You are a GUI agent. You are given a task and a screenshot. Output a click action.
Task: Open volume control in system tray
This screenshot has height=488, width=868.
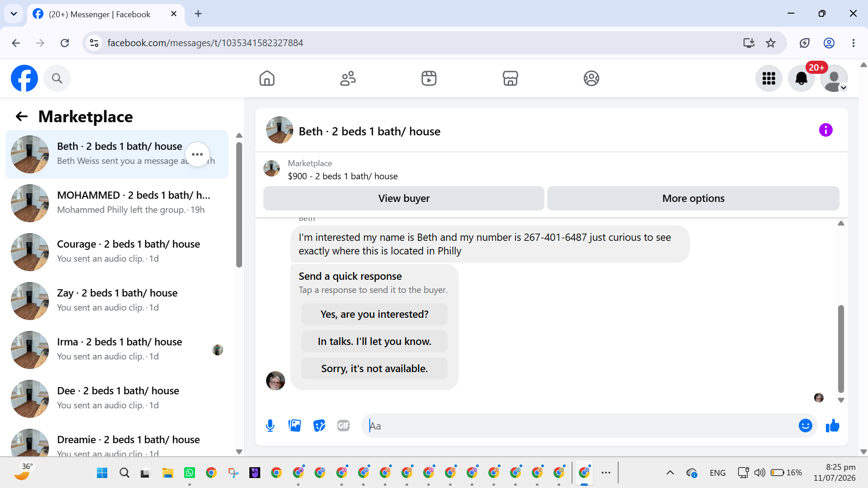point(759,473)
